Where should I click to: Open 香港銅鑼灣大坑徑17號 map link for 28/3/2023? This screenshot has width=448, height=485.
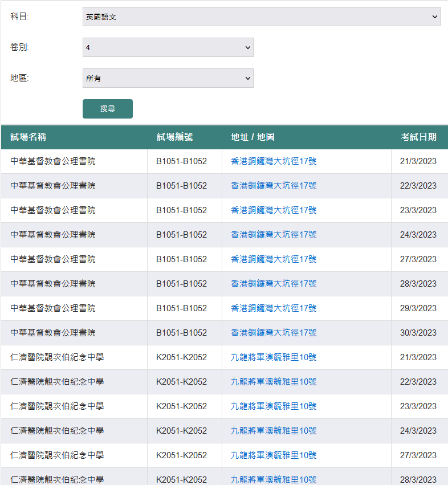pyautogui.click(x=274, y=284)
